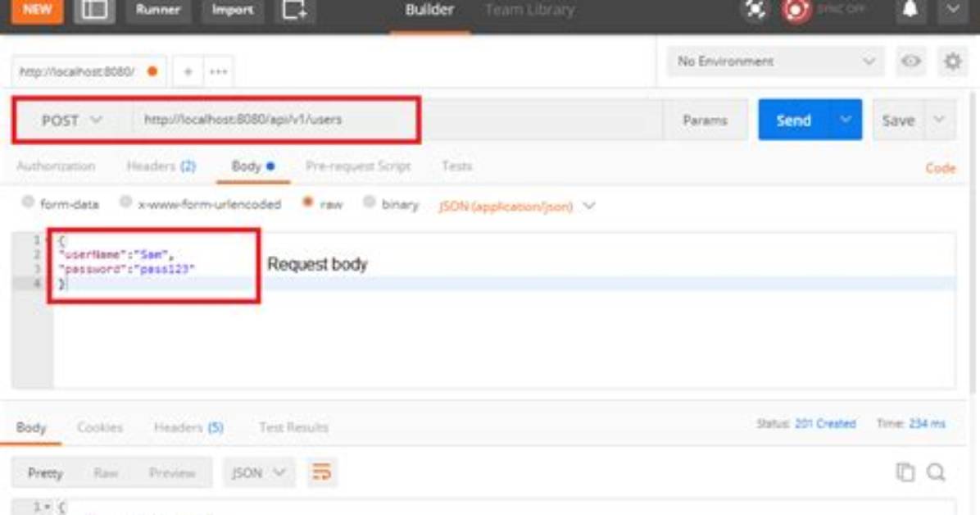Click the orange NEW button
This screenshot has width=980, height=515.
pos(37,10)
